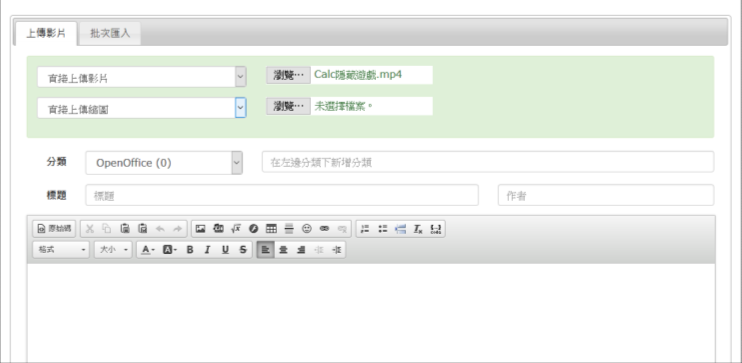The width and height of the screenshot is (742, 363).
Task: Toggle underline formatting
Action: tap(225, 249)
